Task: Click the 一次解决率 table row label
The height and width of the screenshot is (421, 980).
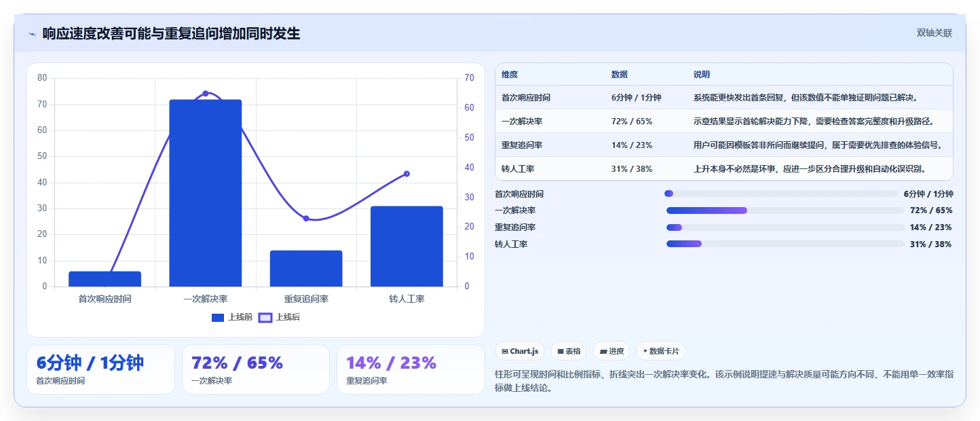Action: click(522, 122)
